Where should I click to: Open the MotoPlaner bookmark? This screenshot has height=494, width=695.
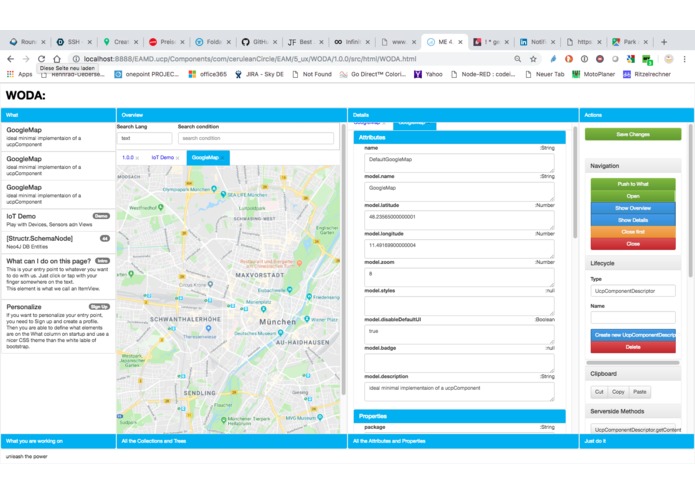[593, 74]
